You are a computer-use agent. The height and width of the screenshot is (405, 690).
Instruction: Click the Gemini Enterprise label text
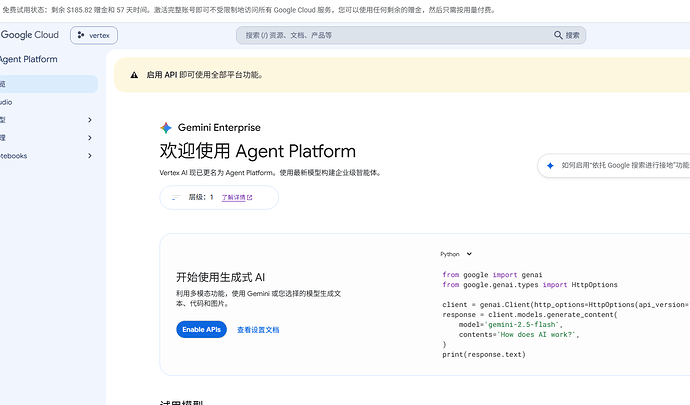pos(219,128)
